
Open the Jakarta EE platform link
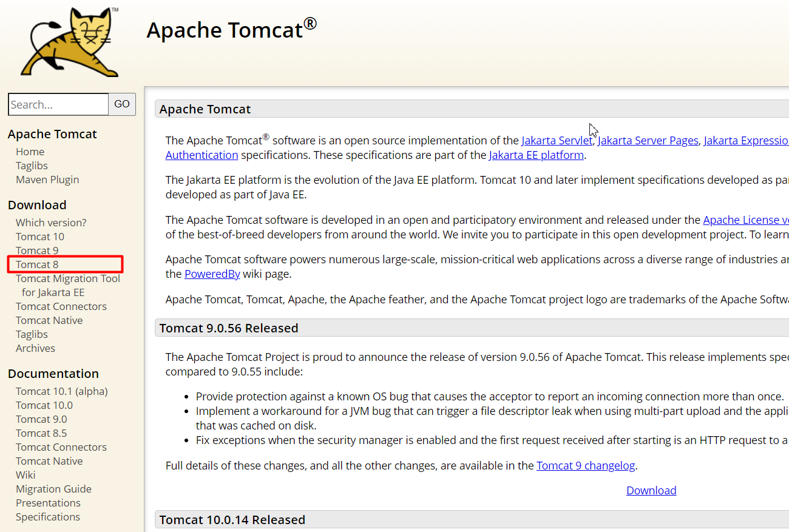[x=536, y=155]
